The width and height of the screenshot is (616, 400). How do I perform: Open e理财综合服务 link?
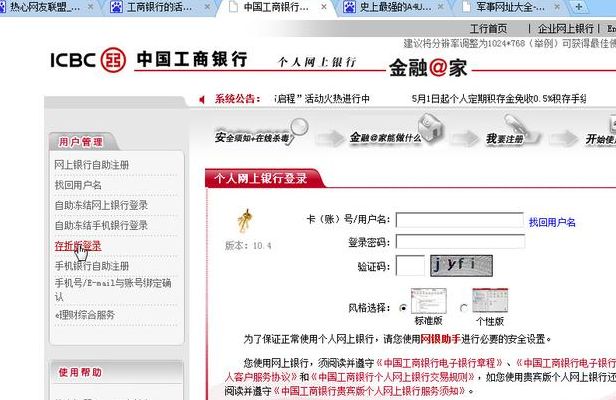[85, 315]
